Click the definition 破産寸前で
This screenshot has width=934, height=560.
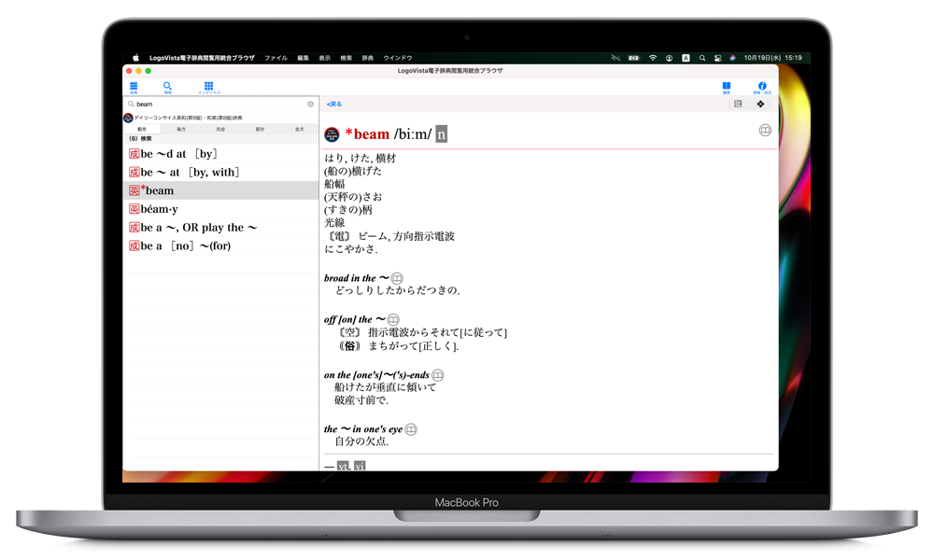361,399
